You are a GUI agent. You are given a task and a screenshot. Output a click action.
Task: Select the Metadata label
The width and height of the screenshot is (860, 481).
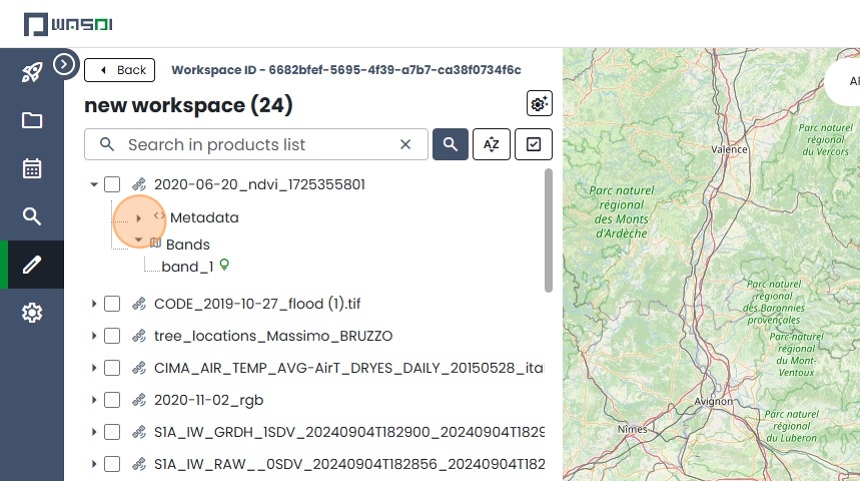point(204,218)
